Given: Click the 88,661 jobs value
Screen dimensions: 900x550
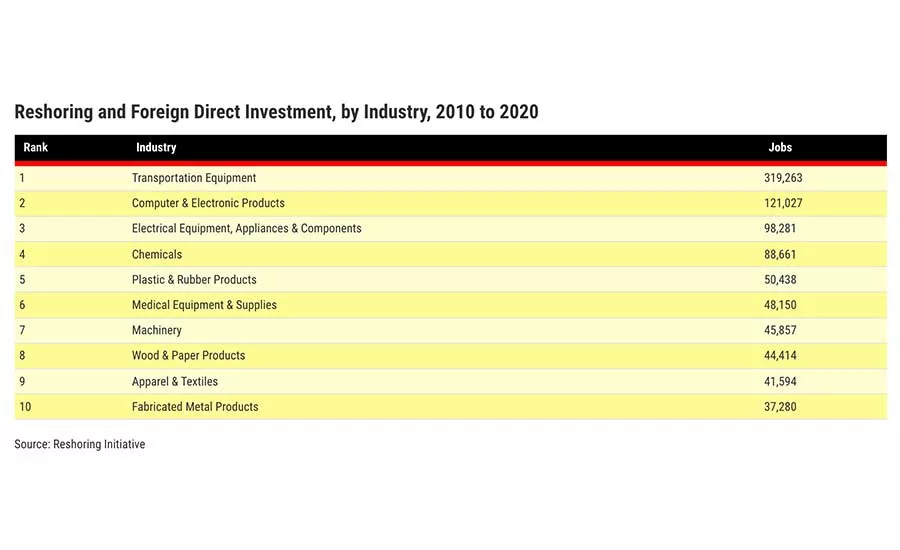Looking at the screenshot, I should point(780,254).
